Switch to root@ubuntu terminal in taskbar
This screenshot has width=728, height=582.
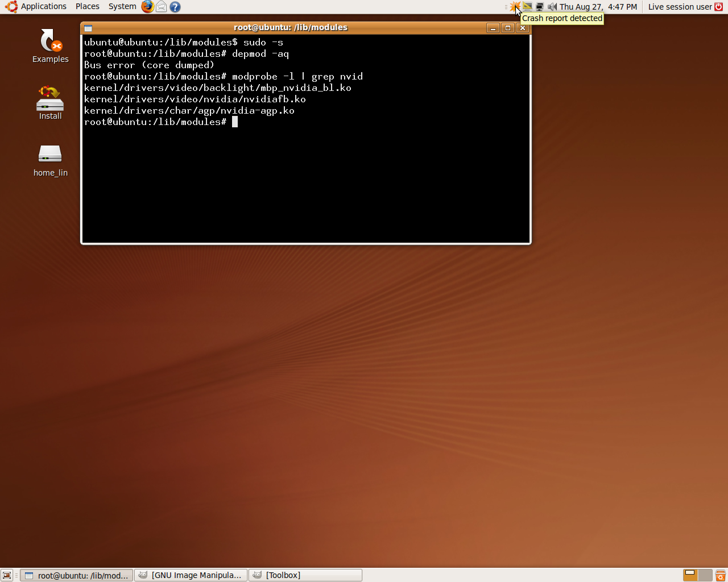[x=77, y=575]
